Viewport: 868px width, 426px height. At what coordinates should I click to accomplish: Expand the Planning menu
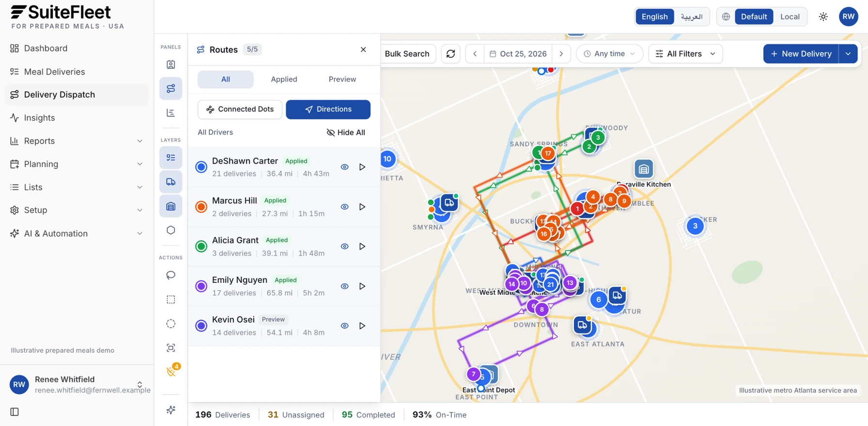click(x=77, y=164)
